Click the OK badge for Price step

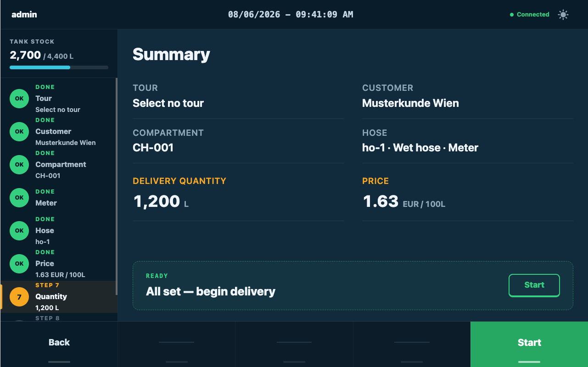[x=19, y=264]
